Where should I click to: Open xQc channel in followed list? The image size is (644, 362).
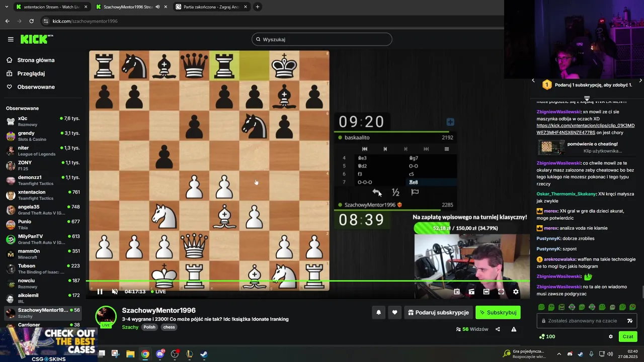tap(43, 121)
